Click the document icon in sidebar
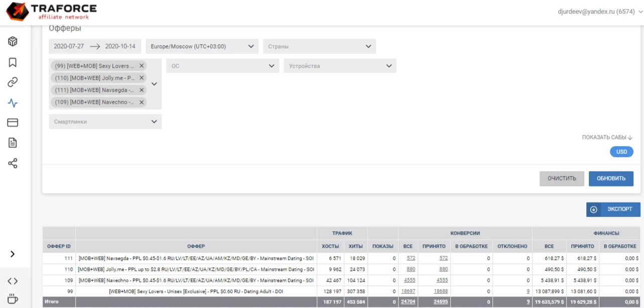This screenshot has width=644, height=308. (x=13, y=143)
